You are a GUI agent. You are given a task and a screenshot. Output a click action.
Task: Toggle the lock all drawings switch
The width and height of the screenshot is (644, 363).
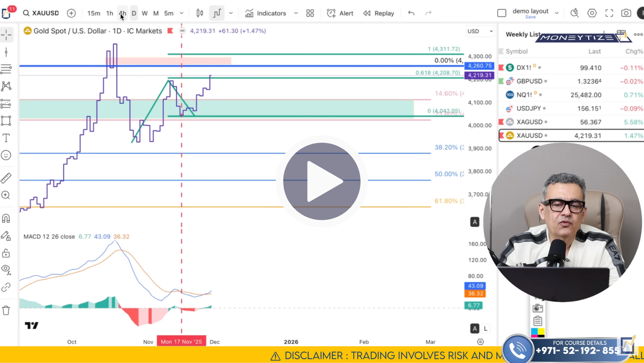coord(6,253)
